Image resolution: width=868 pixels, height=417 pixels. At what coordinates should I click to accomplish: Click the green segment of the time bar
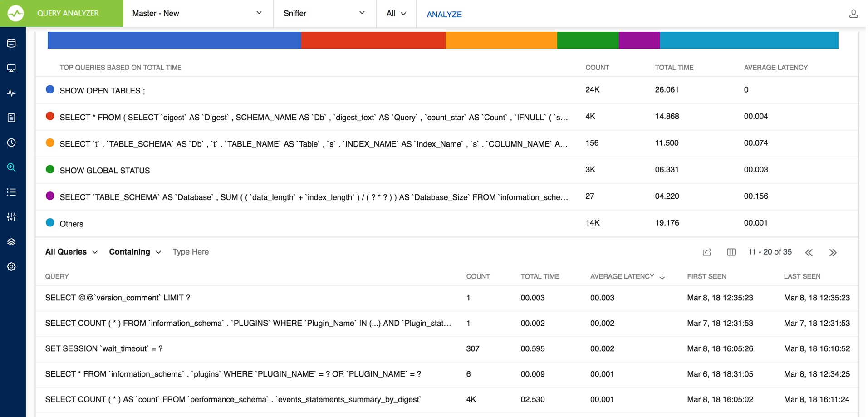tap(588, 40)
